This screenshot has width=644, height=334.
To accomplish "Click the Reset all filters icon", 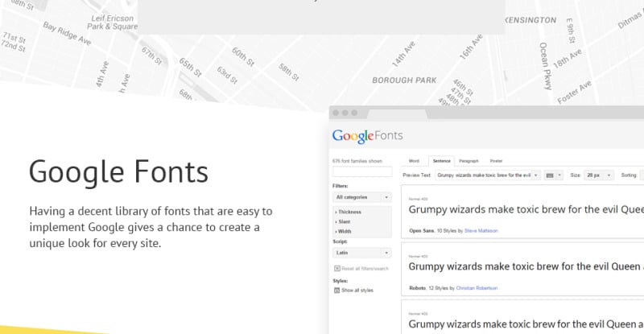I will coord(337,269).
